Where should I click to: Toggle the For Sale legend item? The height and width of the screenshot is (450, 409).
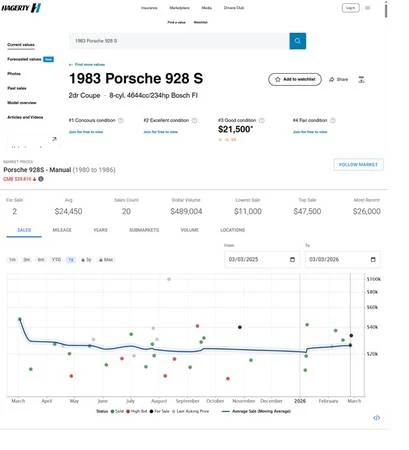pyautogui.click(x=159, y=411)
